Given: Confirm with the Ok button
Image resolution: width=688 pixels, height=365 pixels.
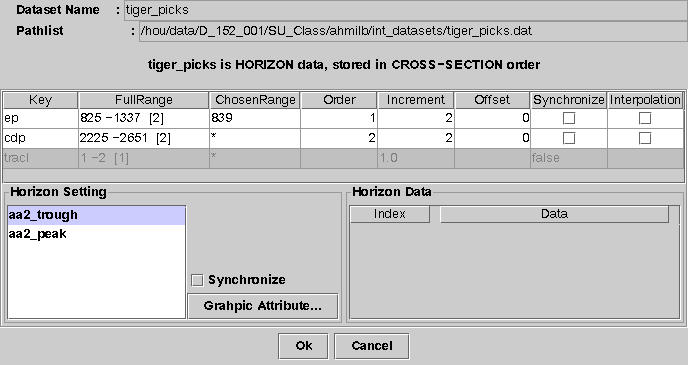Looking at the screenshot, I should (x=303, y=346).
